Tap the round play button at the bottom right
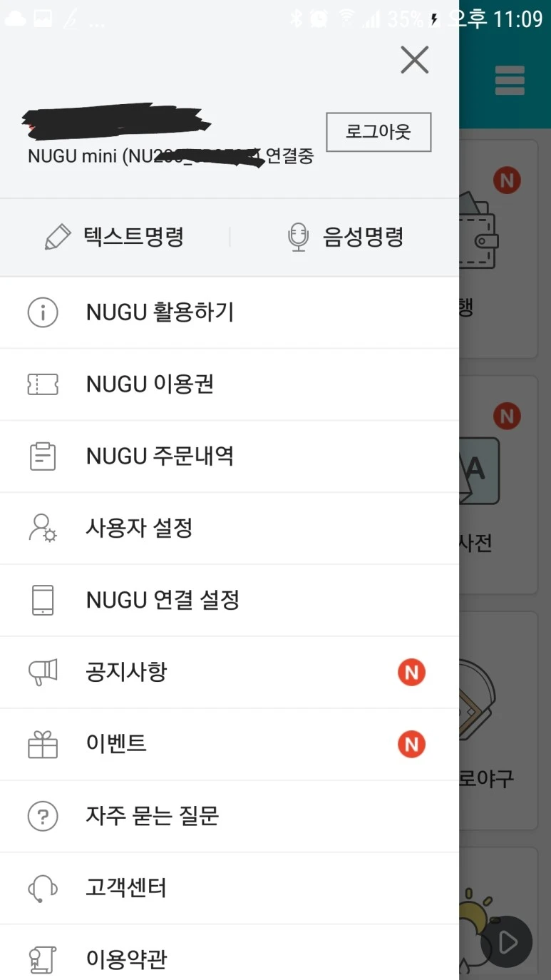The width and height of the screenshot is (551, 980). (507, 941)
